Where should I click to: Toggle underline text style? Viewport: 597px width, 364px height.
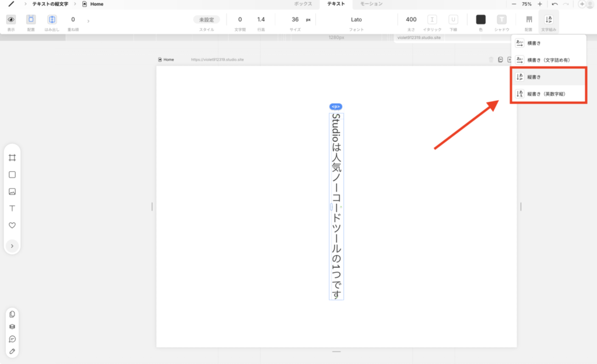pyautogui.click(x=453, y=19)
